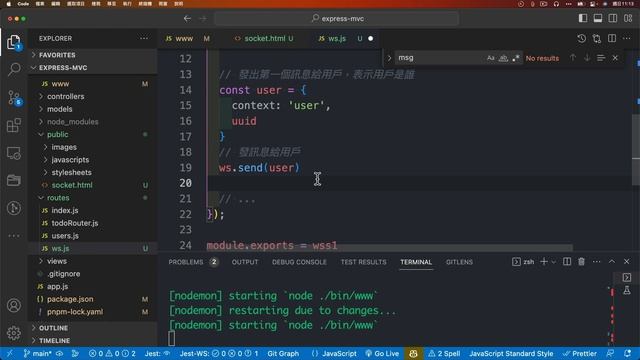This screenshot has width=640, height=360.
Task: Add a new terminal
Action: pos(544,262)
